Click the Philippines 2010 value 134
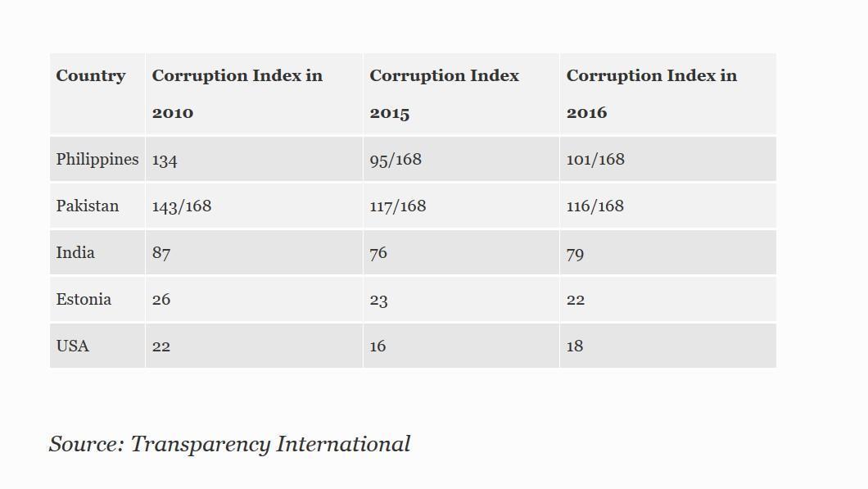868x489 pixels. point(165,160)
